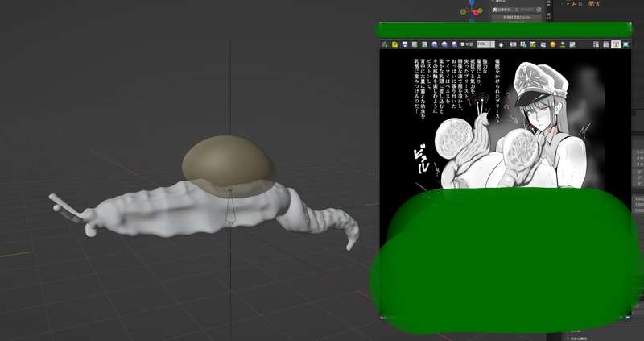
Task: Click the rightmost icon in the viewer toolbar
Action: pos(626,44)
